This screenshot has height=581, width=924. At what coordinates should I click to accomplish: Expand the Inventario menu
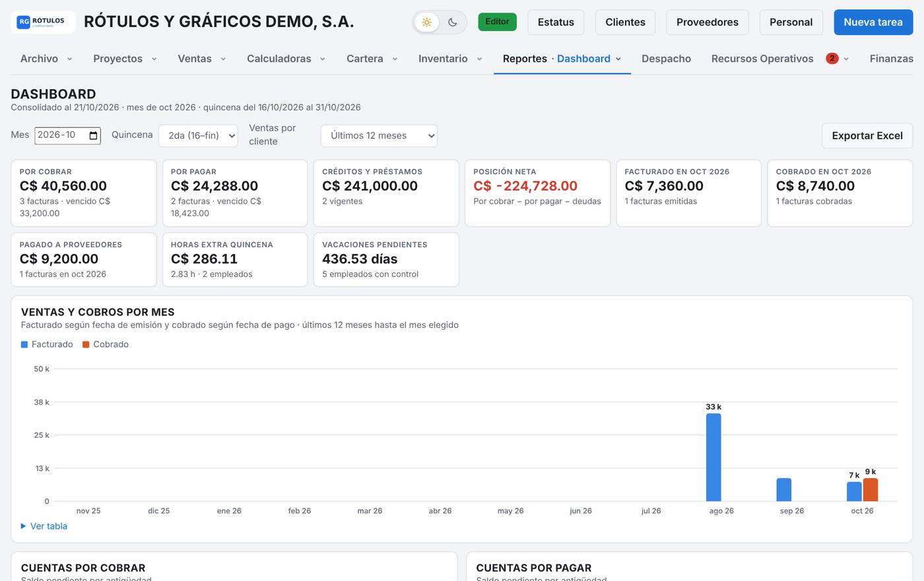pyautogui.click(x=450, y=59)
